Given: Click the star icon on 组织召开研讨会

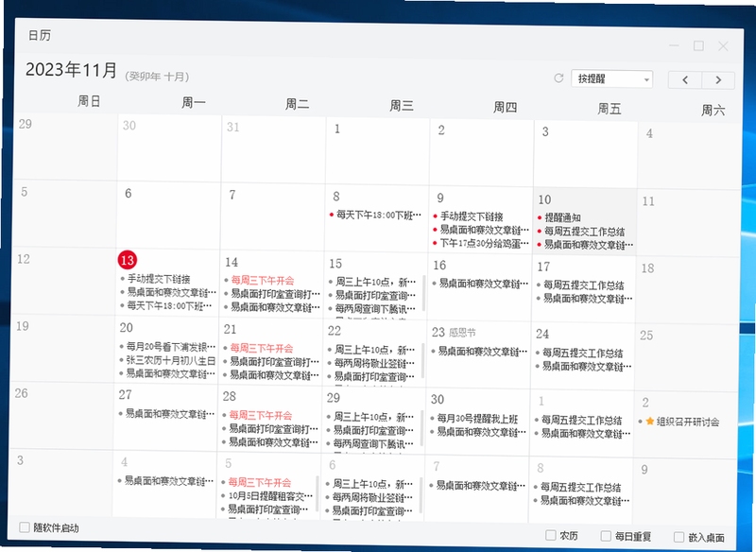Looking at the screenshot, I should coord(649,422).
